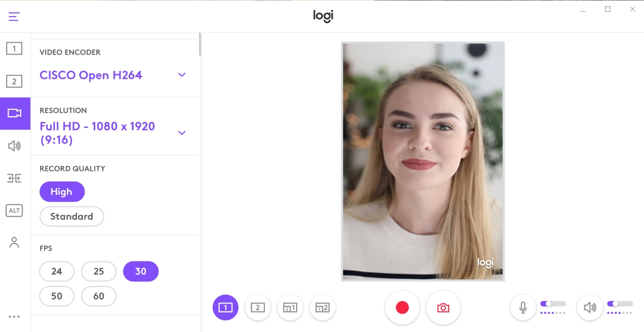
Task: Click the ALT sidebar icon
Action: click(14, 210)
